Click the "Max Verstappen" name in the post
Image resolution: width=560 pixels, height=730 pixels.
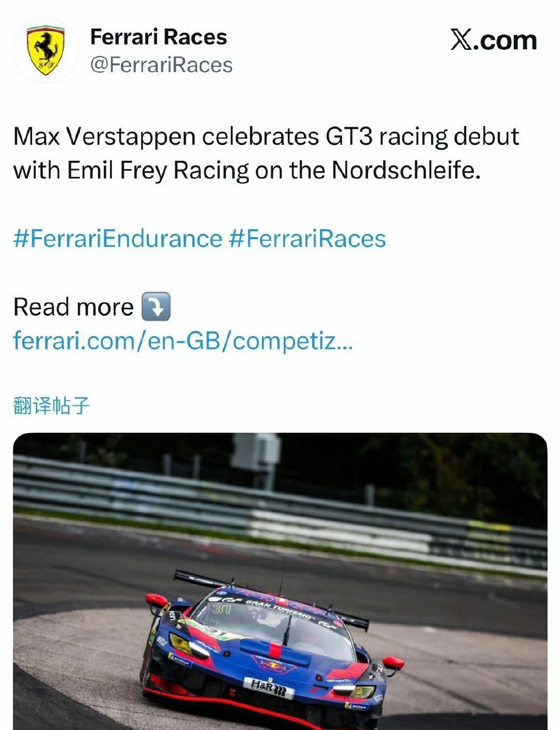pyautogui.click(x=104, y=137)
